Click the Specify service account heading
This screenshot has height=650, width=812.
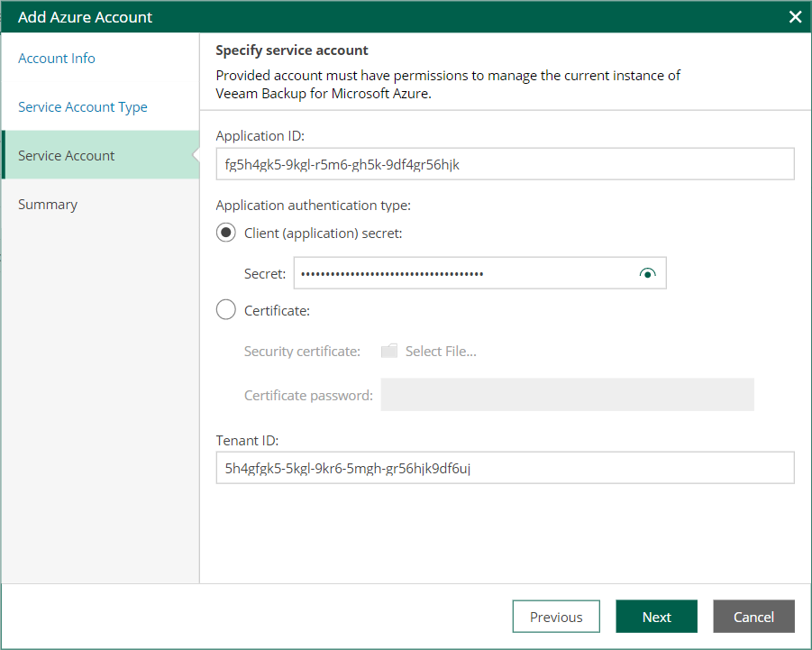[292, 50]
